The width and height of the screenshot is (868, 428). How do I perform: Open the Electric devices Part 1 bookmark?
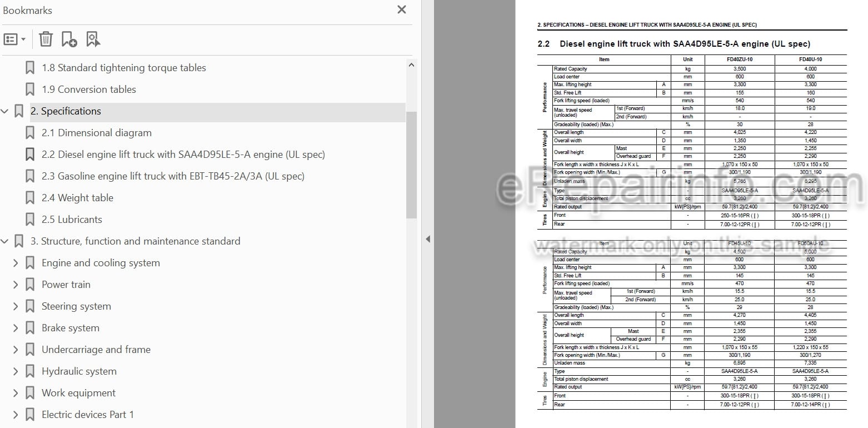pos(88,415)
